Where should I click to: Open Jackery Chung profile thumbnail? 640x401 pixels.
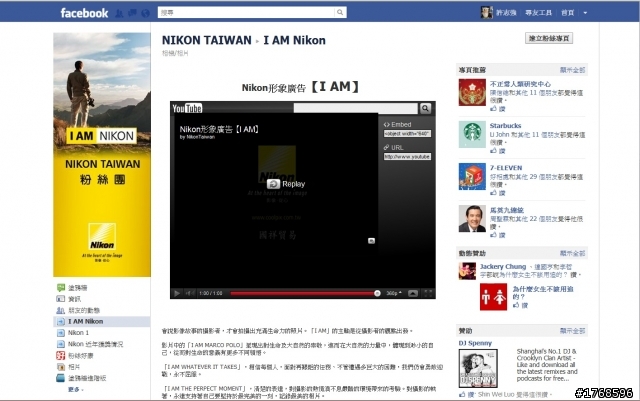[467, 271]
